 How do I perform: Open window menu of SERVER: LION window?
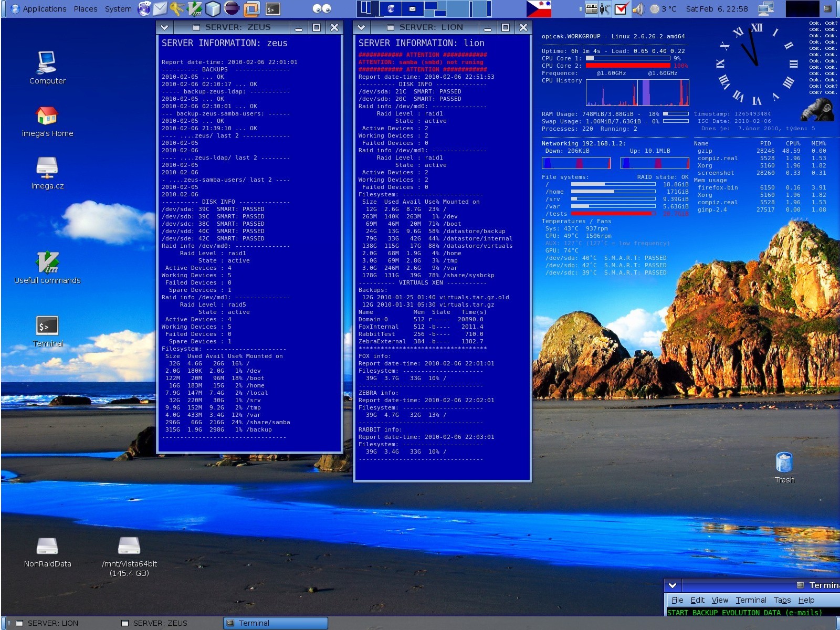(361, 27)
